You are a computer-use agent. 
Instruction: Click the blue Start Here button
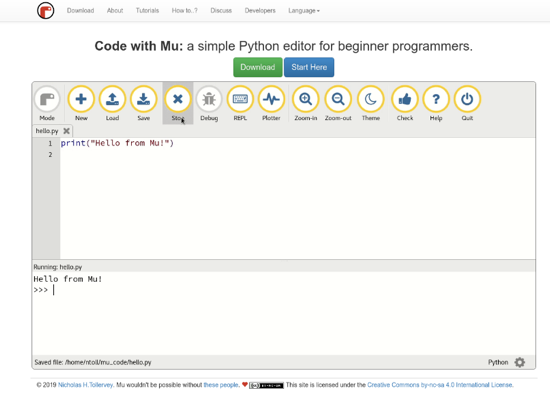(x=309, y=67)
